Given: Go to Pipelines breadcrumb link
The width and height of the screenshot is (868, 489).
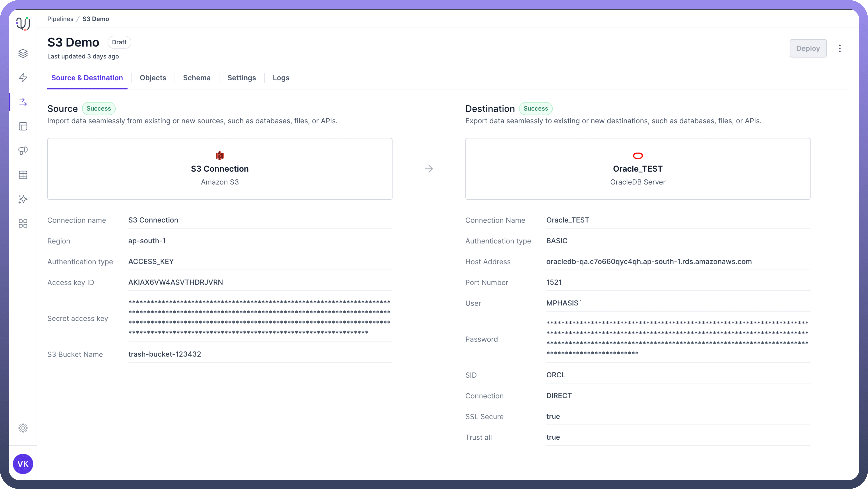Looking at the screenshot, I should (x=60, y=19).
